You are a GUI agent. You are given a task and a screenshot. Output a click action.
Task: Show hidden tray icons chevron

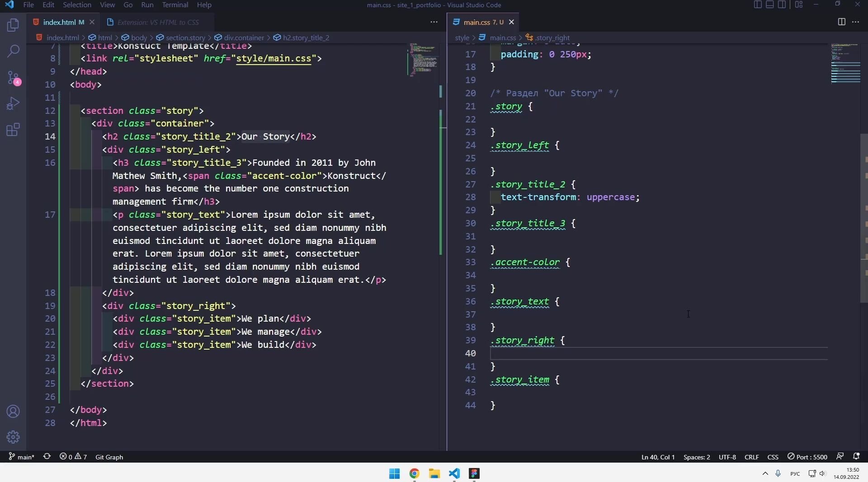pos(765,473)
